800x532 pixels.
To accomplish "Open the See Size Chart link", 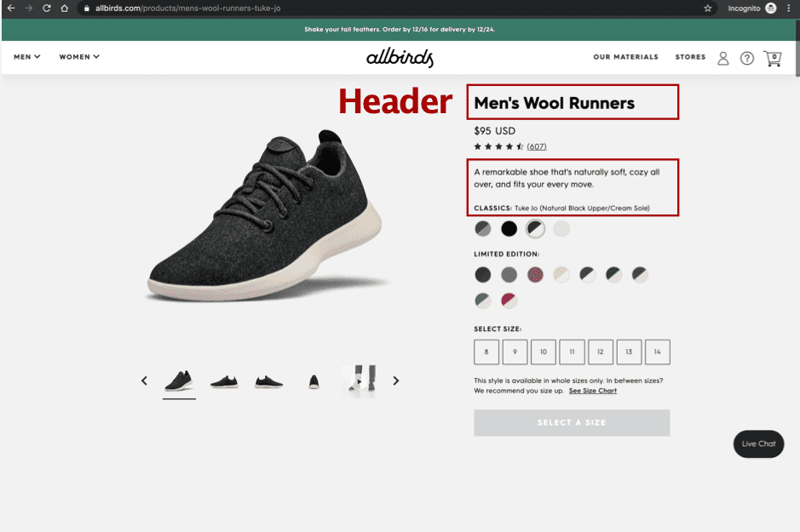I will coord(593,391).
